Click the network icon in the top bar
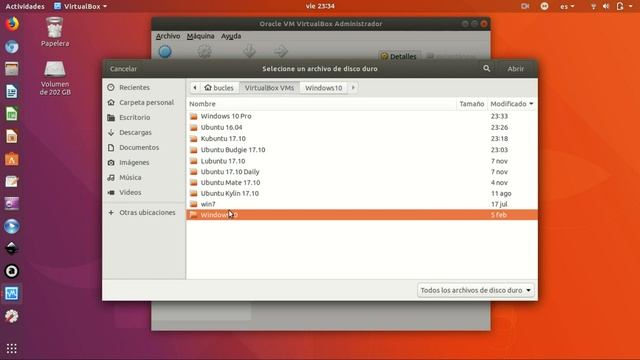Screen dimensions: 640x360 point(593,6)
